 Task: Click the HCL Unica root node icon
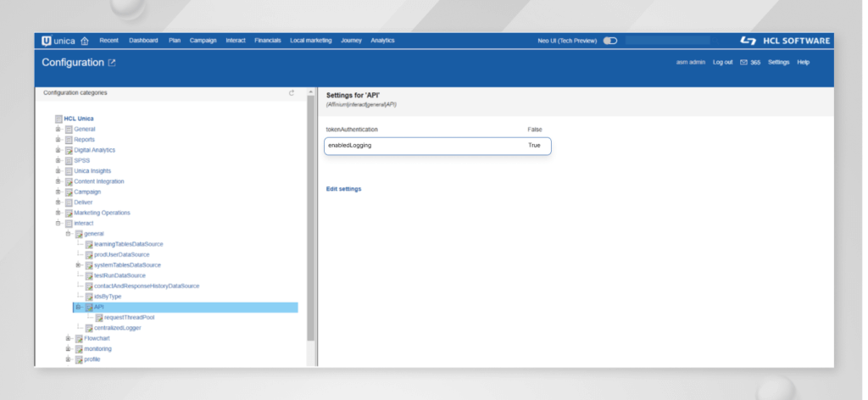coord(58,118)
